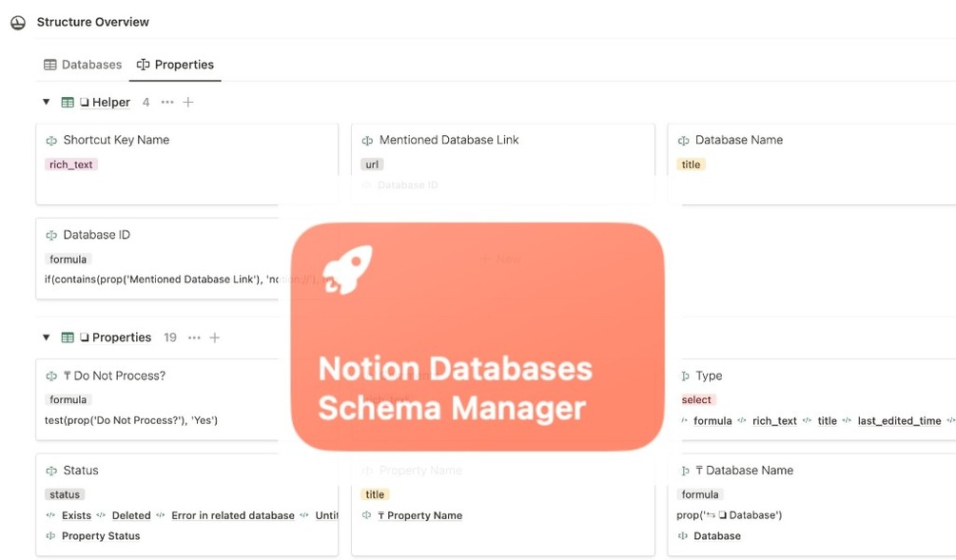This screenshot has height=560, width=956.
Task: Click the test(prop('Do Not Process?') formula
Action: [x=131, y=420]
